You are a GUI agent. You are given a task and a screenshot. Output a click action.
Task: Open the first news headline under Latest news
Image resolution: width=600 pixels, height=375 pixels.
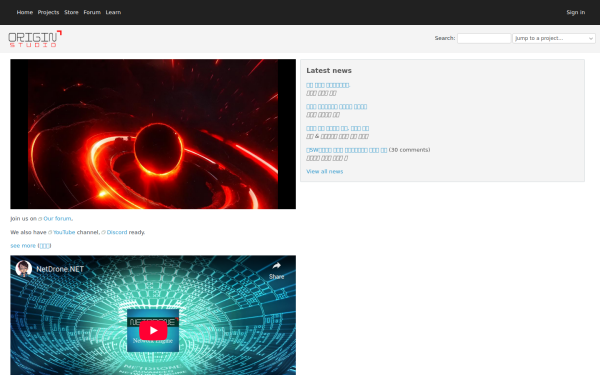click(x=328, y=85)
